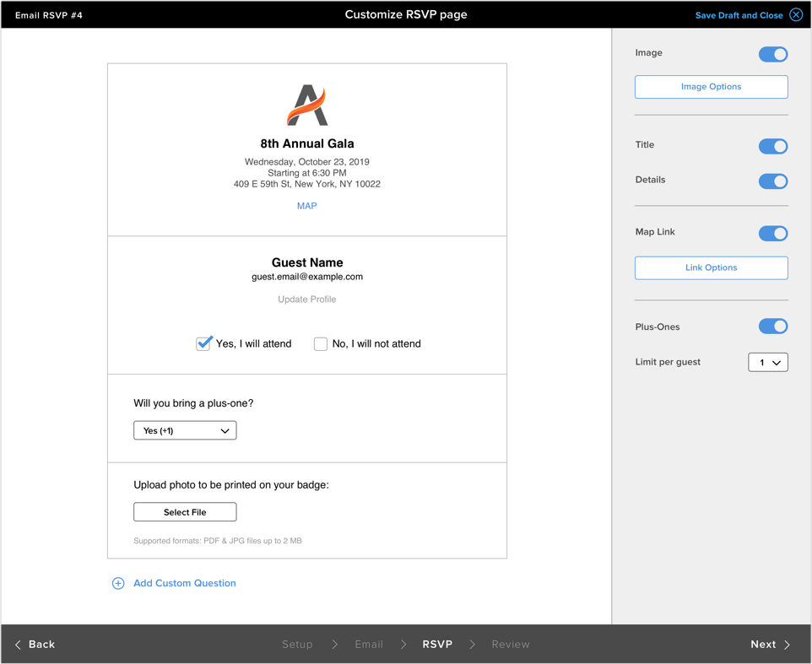
Task: Jump to the Review step
Action: coord(511,645)
